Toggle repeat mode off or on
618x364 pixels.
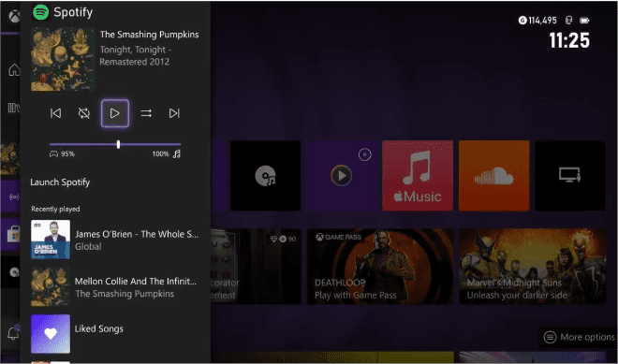click(84, 113)
